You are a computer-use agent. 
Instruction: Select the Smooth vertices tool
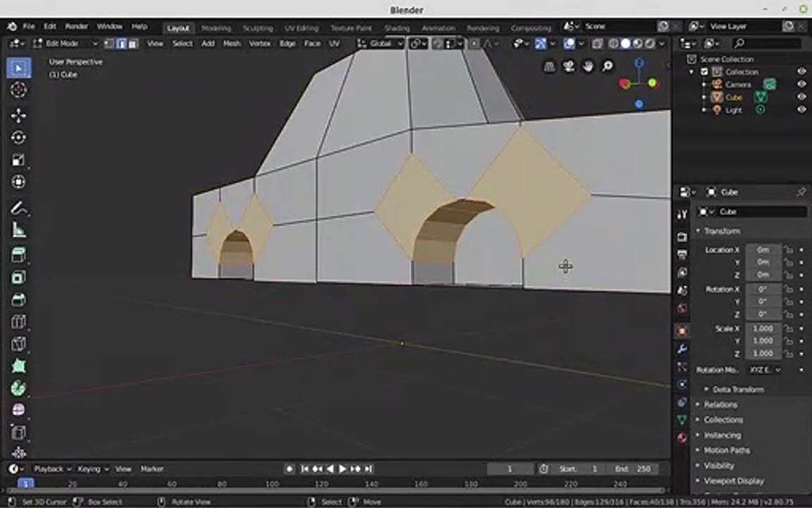tap(18, 410)
